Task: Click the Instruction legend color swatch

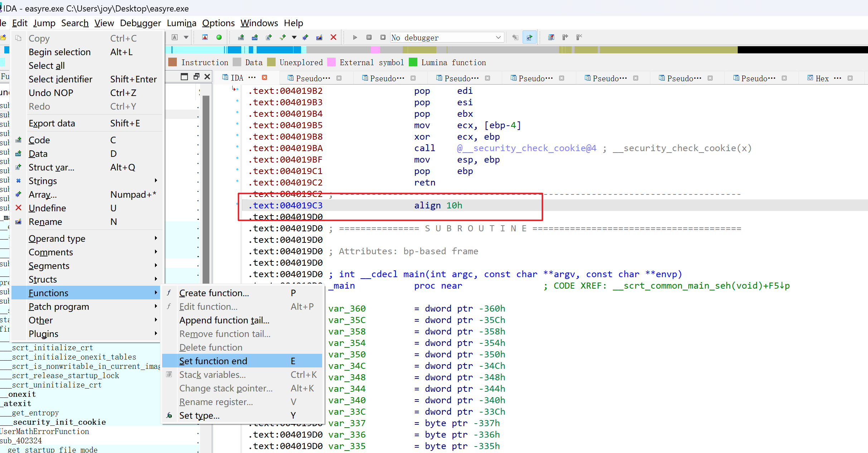Action: [x=173, y=62]
